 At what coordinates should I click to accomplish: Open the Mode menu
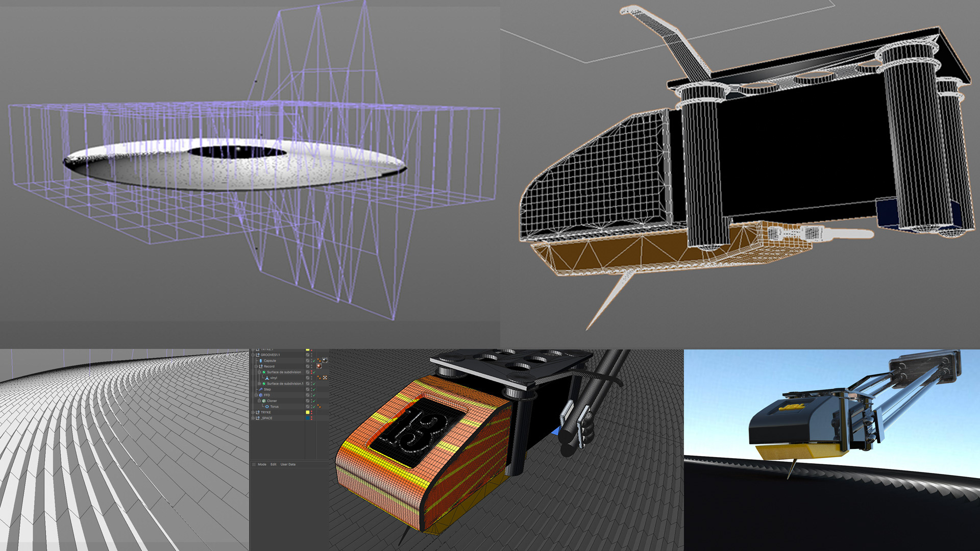coord(262,464)
